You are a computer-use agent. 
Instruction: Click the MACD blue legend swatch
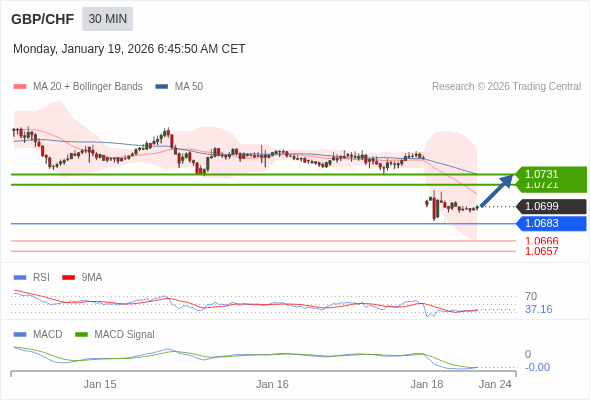20,335
